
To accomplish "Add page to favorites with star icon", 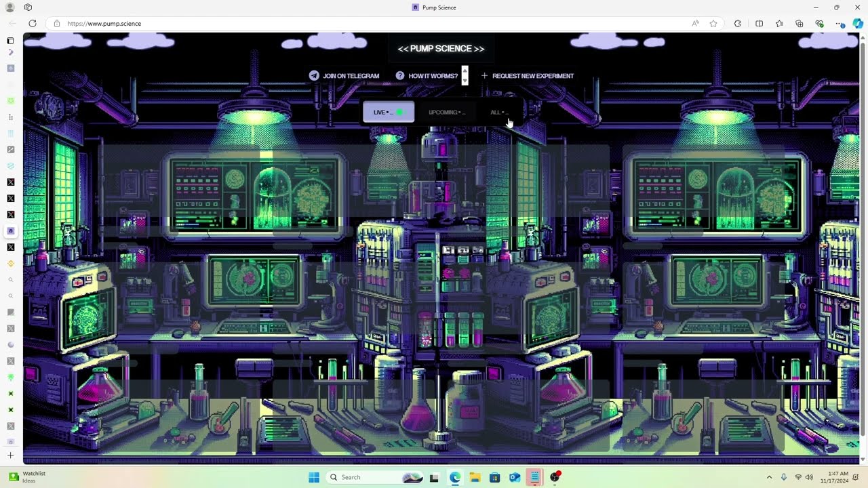I will coord(713,24).
